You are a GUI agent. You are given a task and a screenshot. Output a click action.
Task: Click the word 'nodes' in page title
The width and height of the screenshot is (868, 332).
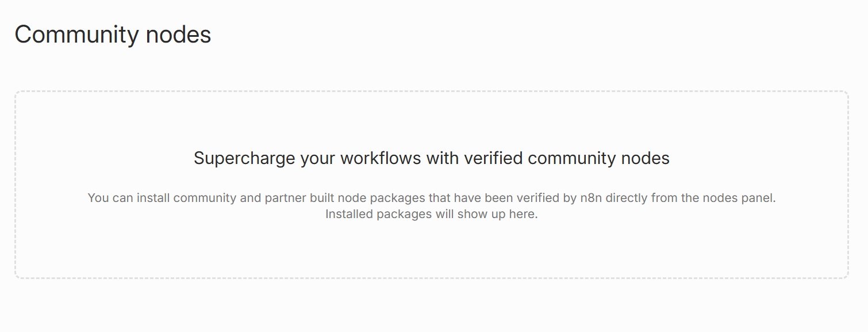click(178, 35)
